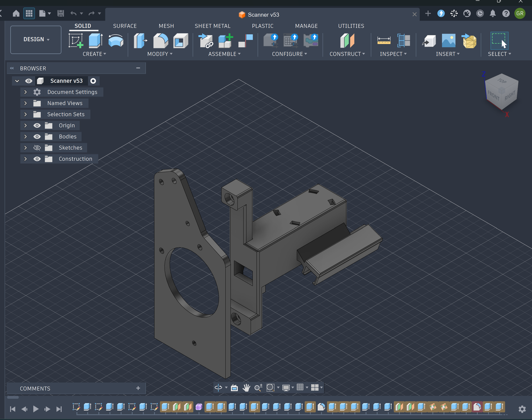Image resolution: width=532 pixels, height=420 pixels.
Task: Select the Pan hand tool
Action: point(246,388)
